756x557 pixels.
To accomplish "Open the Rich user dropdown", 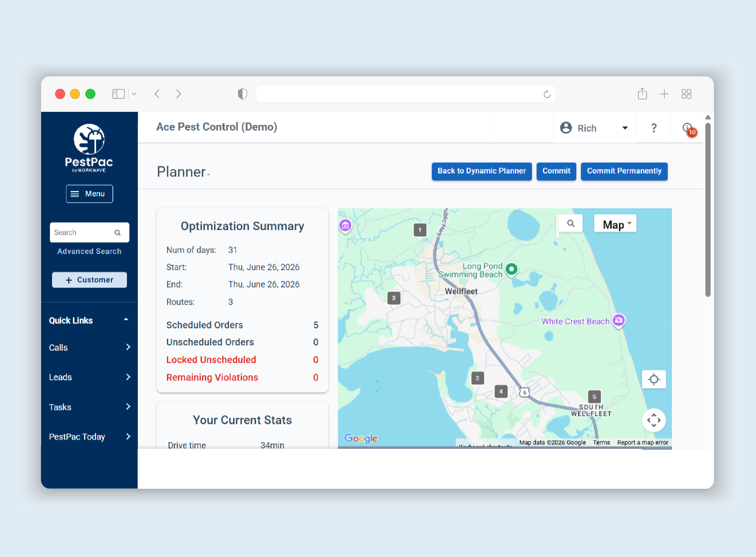I will 595,128.
